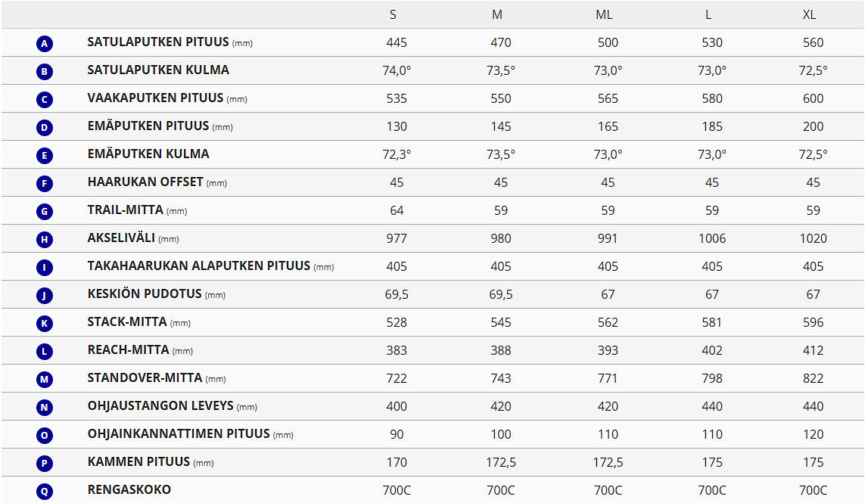Choose the XL size column header
This screenshot has height=503, width=868.
(x=810, y=15)
